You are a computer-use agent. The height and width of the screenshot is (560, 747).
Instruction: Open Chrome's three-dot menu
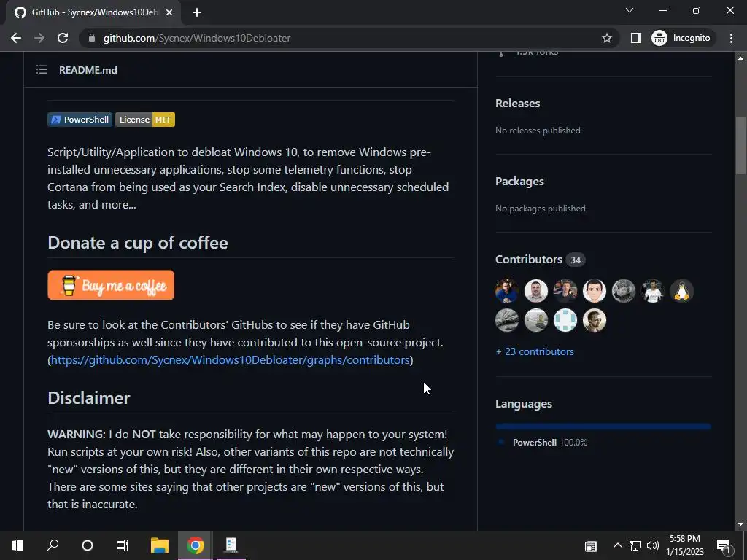[x=731, y=38]
